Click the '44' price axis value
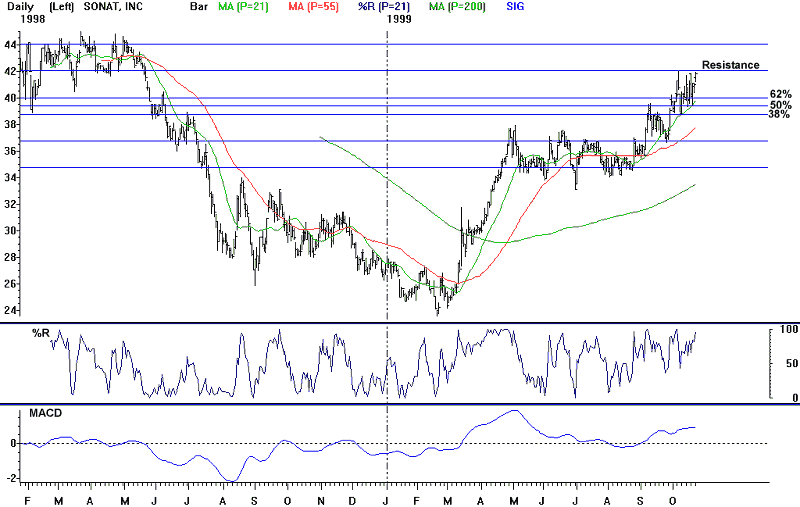Viewport: 800px width, 507px height. click(10, 45)
